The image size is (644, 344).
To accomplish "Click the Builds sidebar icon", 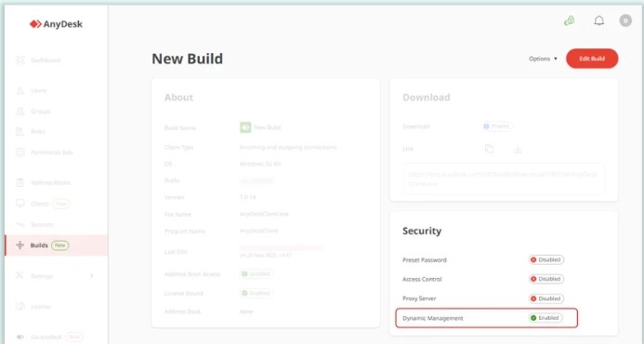I will 20,245.
